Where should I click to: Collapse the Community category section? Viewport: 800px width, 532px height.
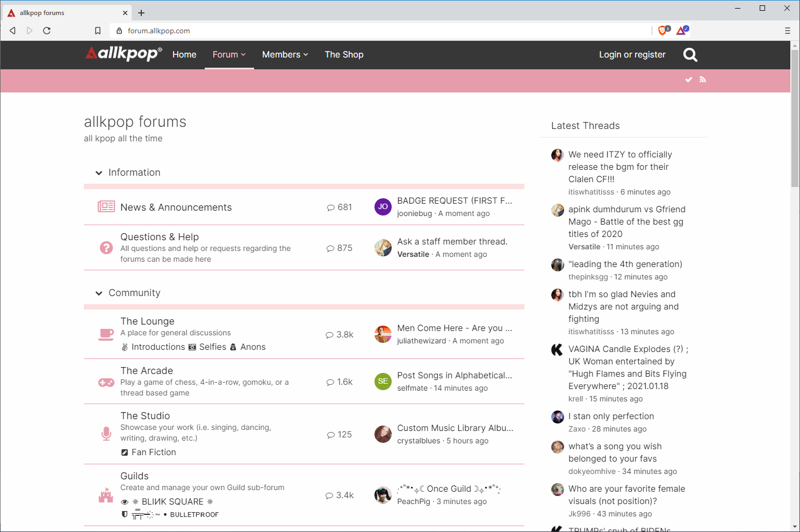tap(99, 293)
